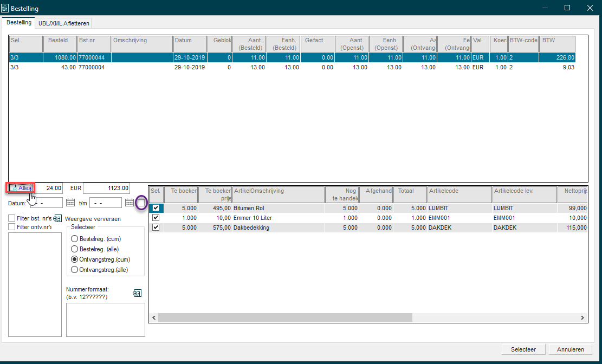The image size is (602, 364).
Task: Click the Annuleren button
Action: [570, 349]
